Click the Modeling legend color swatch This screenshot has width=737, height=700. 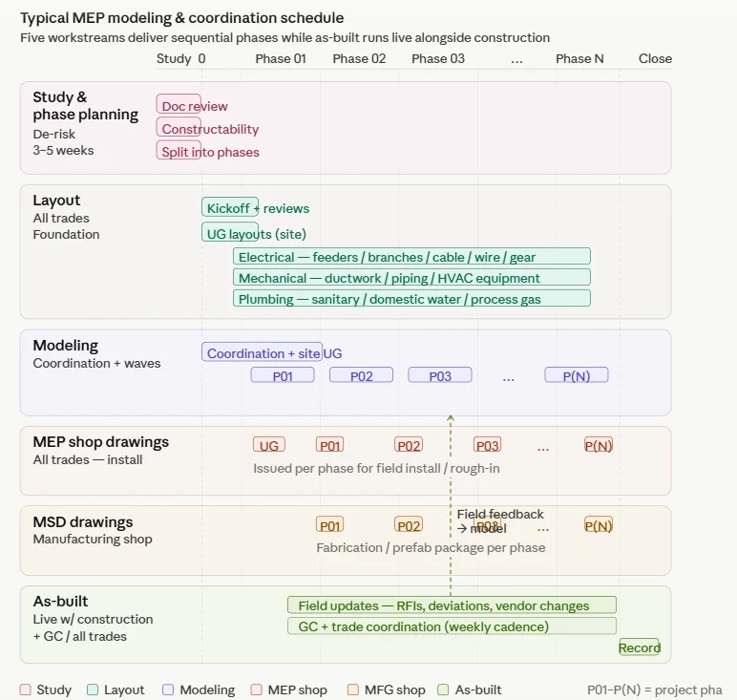168,689
